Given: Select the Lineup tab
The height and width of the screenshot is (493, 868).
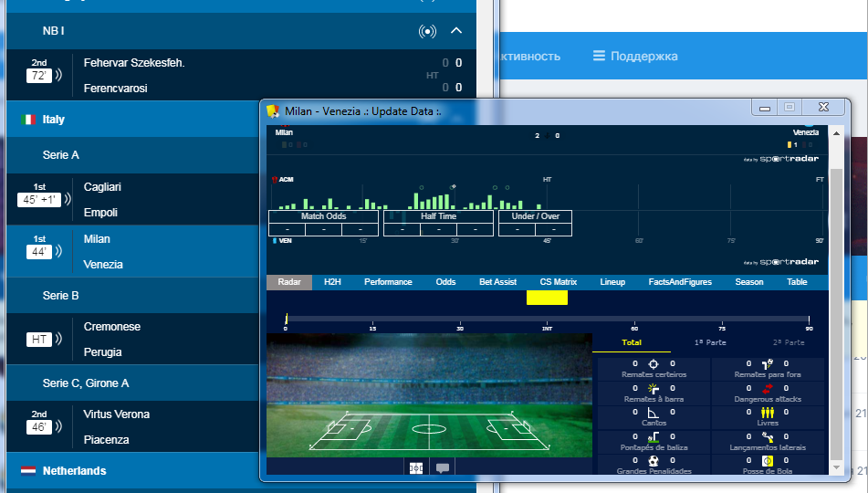Looking at the screenshot, I should point(612,282).
